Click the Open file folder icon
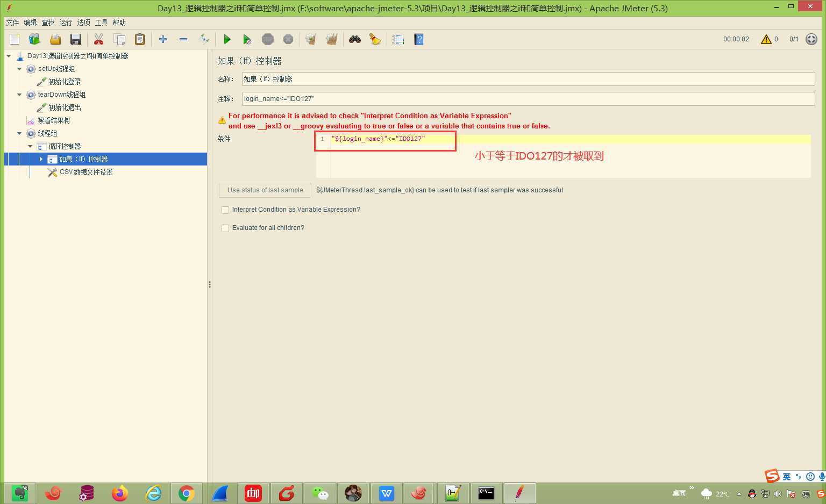826x504 pixels. [x=55, y=39]
